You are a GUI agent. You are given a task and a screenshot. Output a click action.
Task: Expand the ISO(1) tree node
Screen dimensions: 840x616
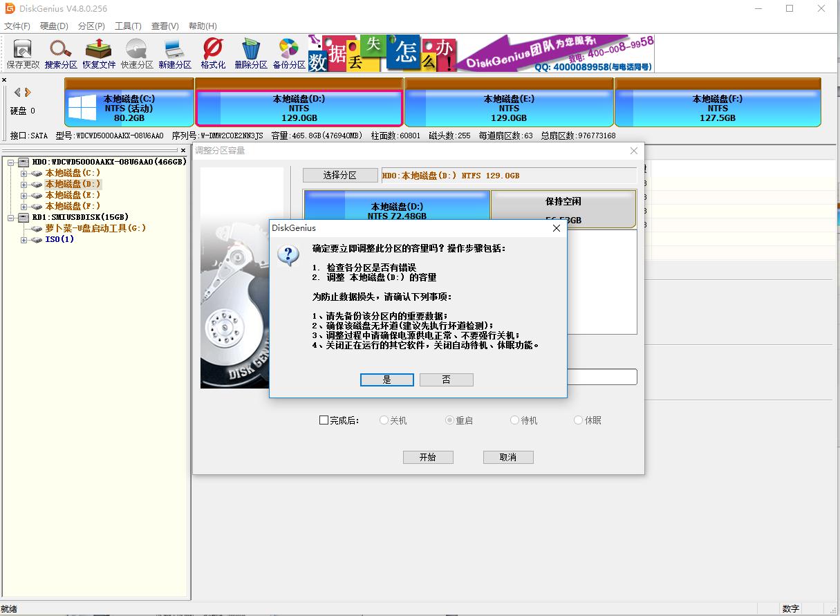[x=23, y=239]
